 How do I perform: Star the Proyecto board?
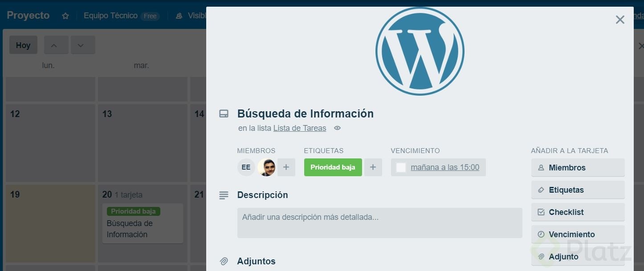click(x=65, y=16)
